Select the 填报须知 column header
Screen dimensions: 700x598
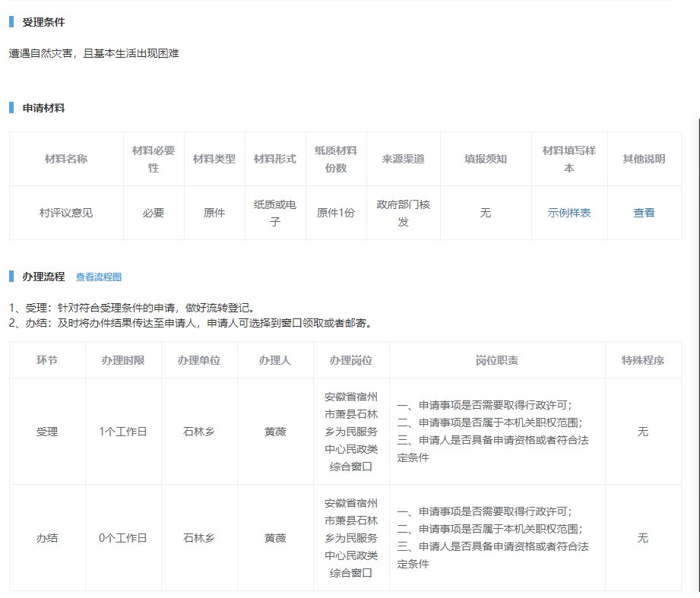pos(486,159)
